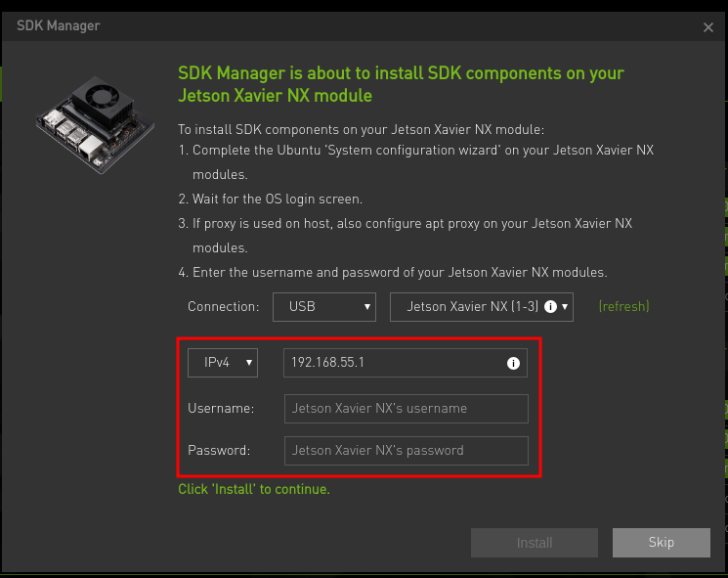
Task: Click the text "Click 'Install' to continue."
Action: pyautogui.click(x=254, y=489)
